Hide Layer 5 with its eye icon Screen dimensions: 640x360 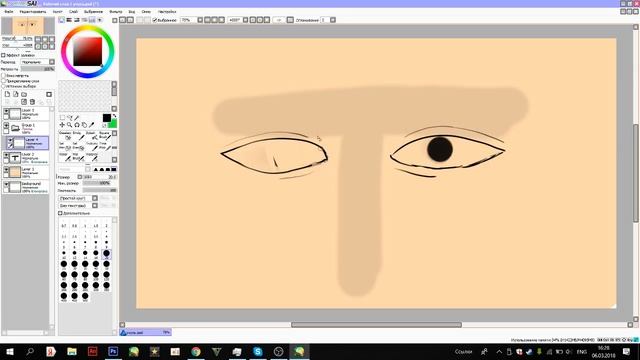[6, 111]
